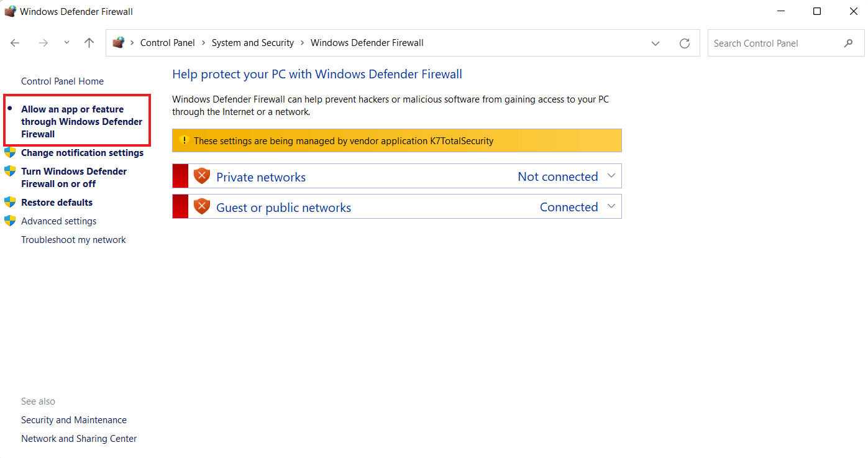Select Control Panel in the breadcrumb

[167, 43]
